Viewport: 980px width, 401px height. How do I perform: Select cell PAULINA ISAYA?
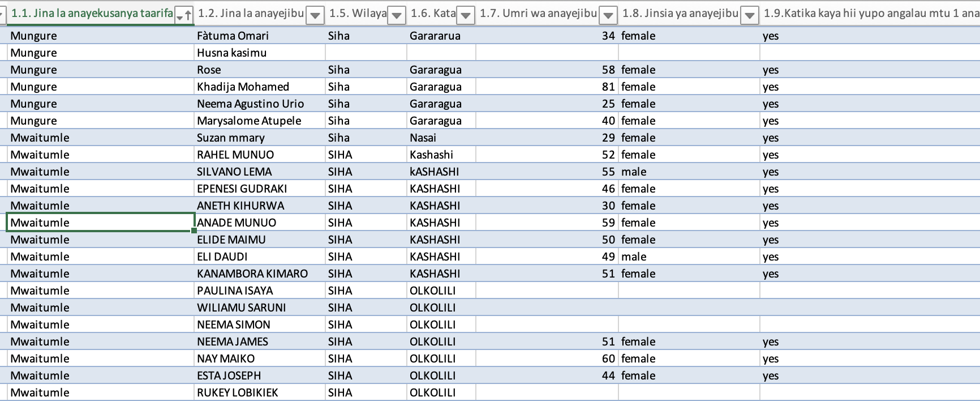point(260,291)
